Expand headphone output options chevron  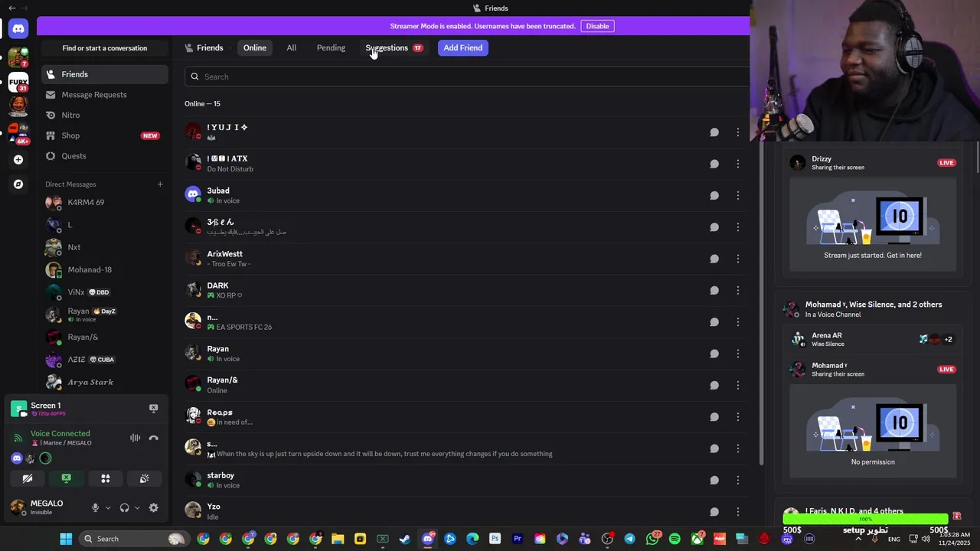click(137, 507)
